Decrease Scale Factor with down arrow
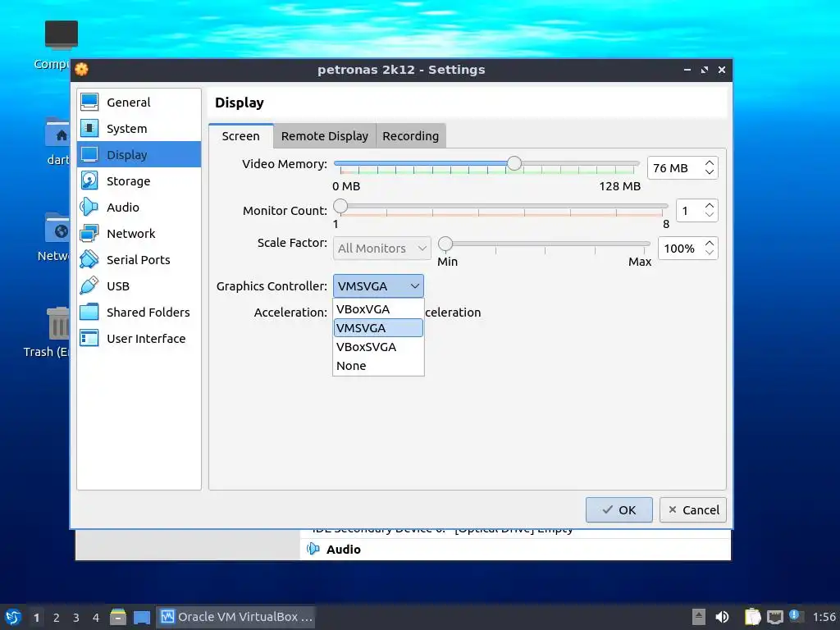The height and width of the screenshot is (630, 840). pos(710,253)
